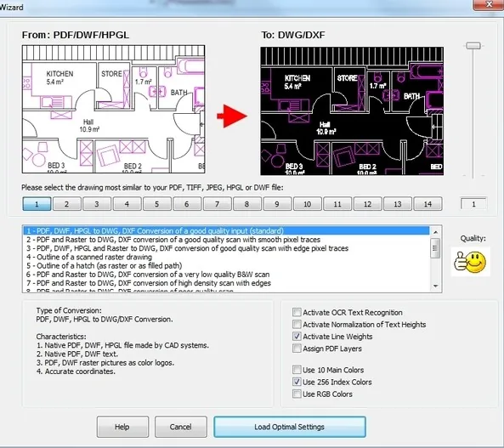The width and height of the screenshot is (504, 448).
Task: Check Assign PDF Layers checkbox
Action: point(297,349)
